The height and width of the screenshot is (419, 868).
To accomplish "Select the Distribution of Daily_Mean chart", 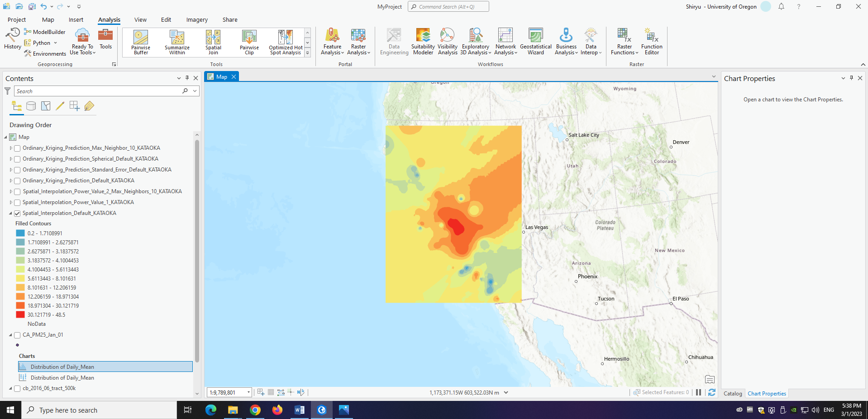I will click(x=62, y=367).
